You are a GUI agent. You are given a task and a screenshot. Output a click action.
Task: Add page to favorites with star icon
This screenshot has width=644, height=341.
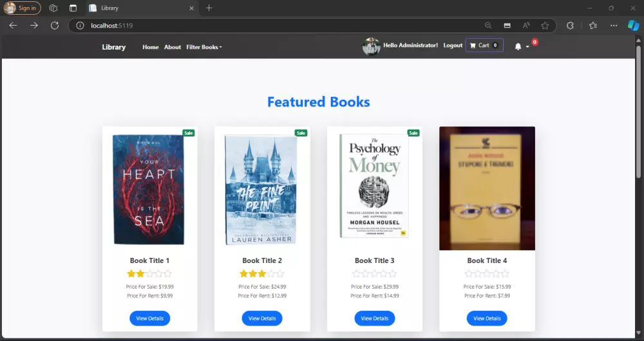[x=545, y=26]
